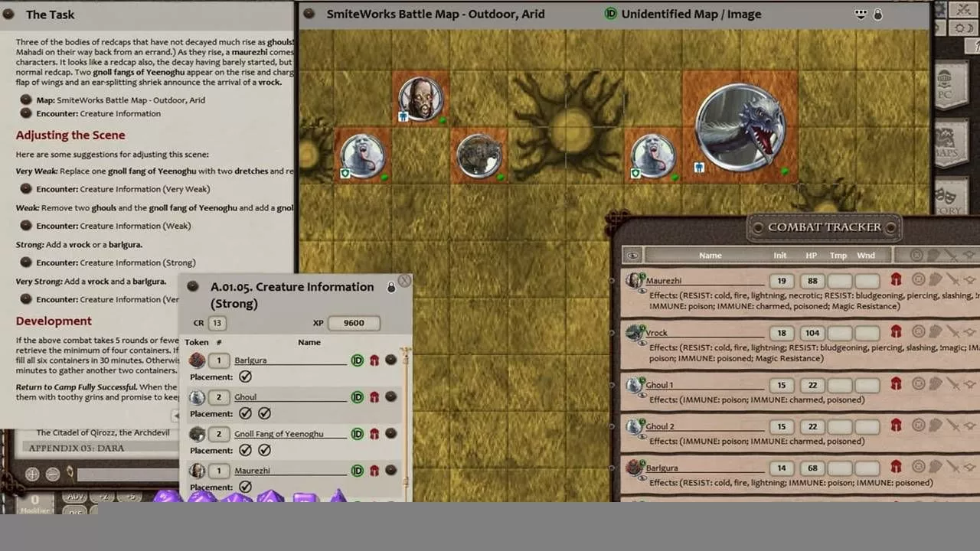Screen dimensions: 980x551
Task: Open Encounter Creature Information (Strong) link
Action: click(26, 262)
